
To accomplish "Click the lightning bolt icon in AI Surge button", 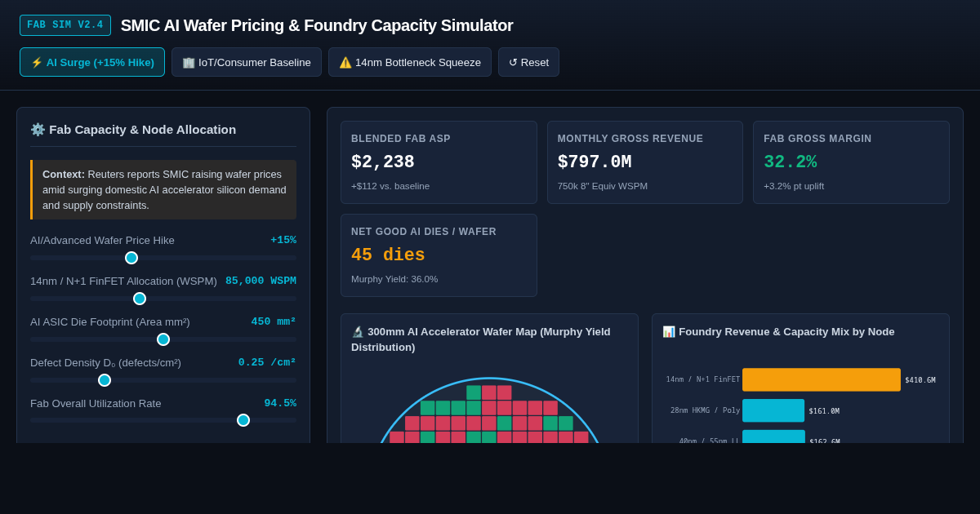I will tap(37, 62).
